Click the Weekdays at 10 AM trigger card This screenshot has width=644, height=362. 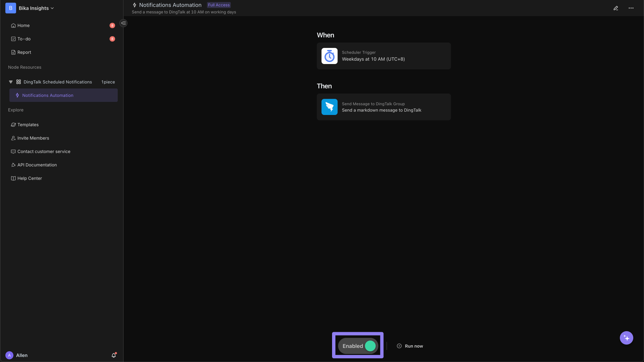pos(383,56)
